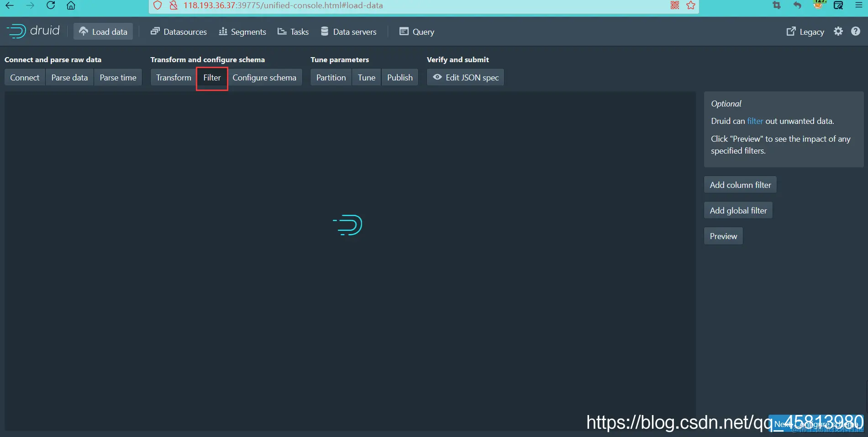The image size is (868, 437).
Task: Click the browser home icon
Action: [x=71, y=5]
